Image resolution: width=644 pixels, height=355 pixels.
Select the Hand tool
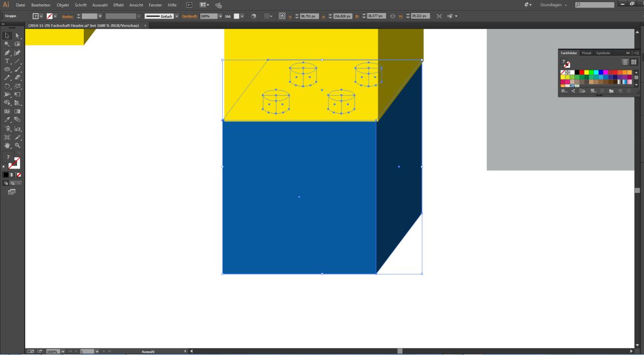[x=7, y=146]
